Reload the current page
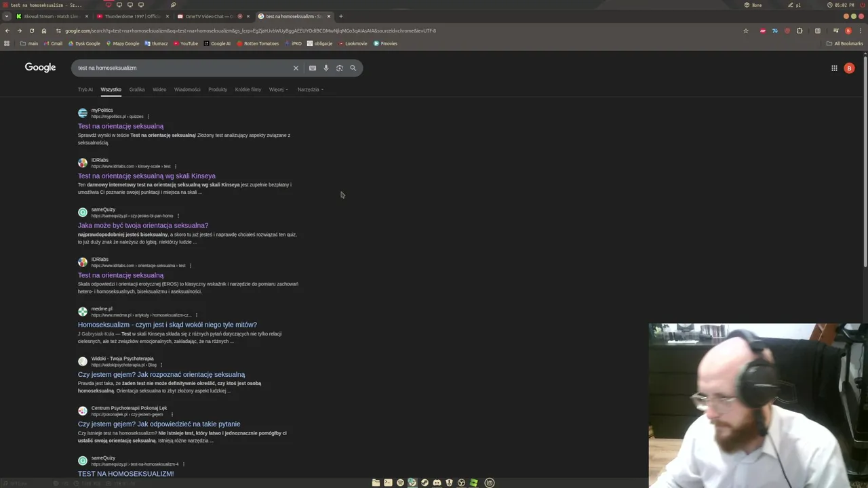Screen dimensions: 868x488 (32, 30)
